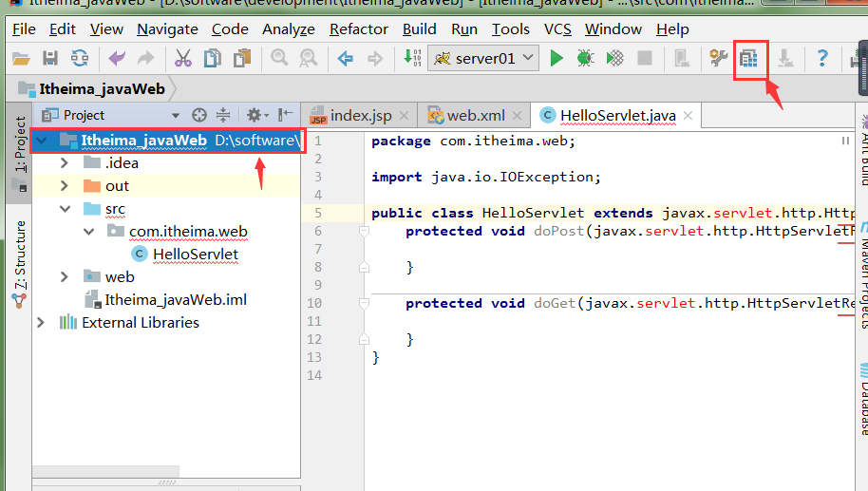Viewport: 868px width, 491px height.
Task: Select the HelloServlet class in tree
Action: pyautogui.click(x=185, y=255)
